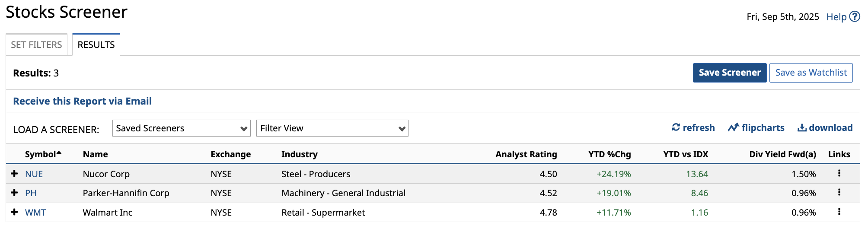Click the Save Screener button
Screen dimensions: 868x229
730,73
